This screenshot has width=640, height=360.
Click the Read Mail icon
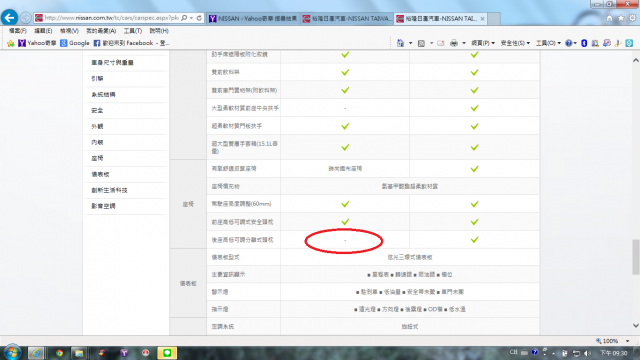click(x=440, y=43)
